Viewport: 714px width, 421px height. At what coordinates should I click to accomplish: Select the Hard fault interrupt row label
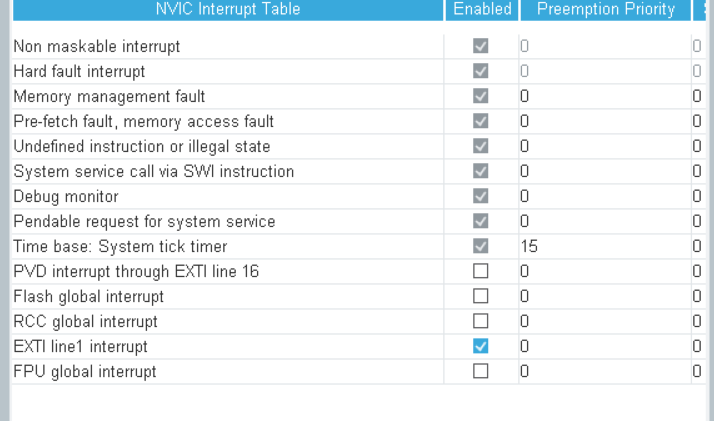[x=79, y=71]
